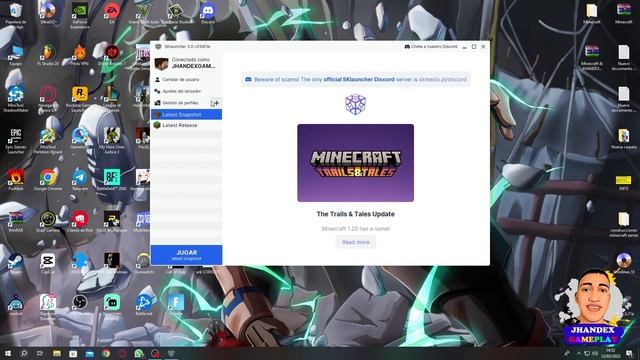Viewport: 640px width, 360px height.
Task: Open the MiniTool ShadowMaker desktop icon
Action: (16, 99)
